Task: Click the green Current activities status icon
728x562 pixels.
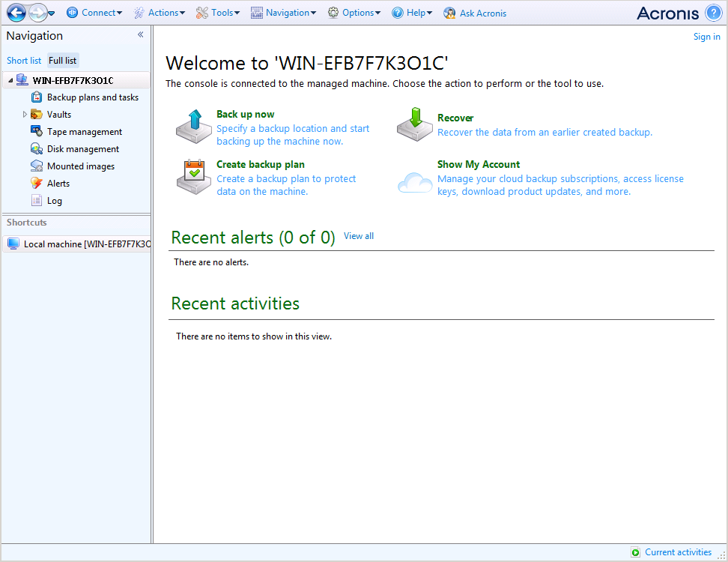Action: 636,552
